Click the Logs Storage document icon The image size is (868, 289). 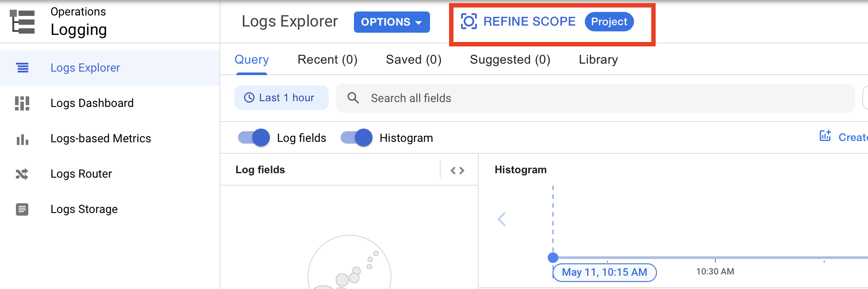tap(22, 209)
